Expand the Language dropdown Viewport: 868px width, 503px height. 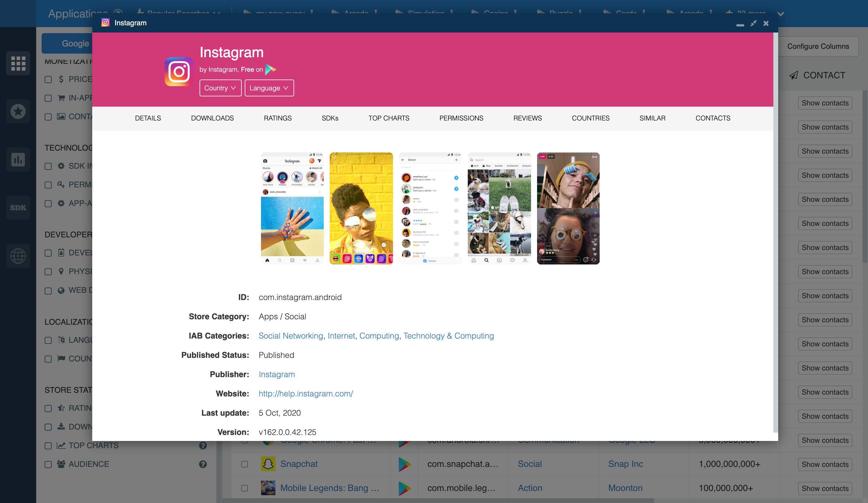[269, 88]
